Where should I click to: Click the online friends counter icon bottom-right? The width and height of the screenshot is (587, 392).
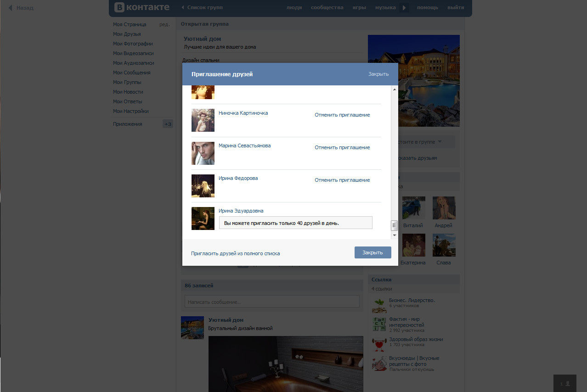pyautogui.click(x=565, y=383)
